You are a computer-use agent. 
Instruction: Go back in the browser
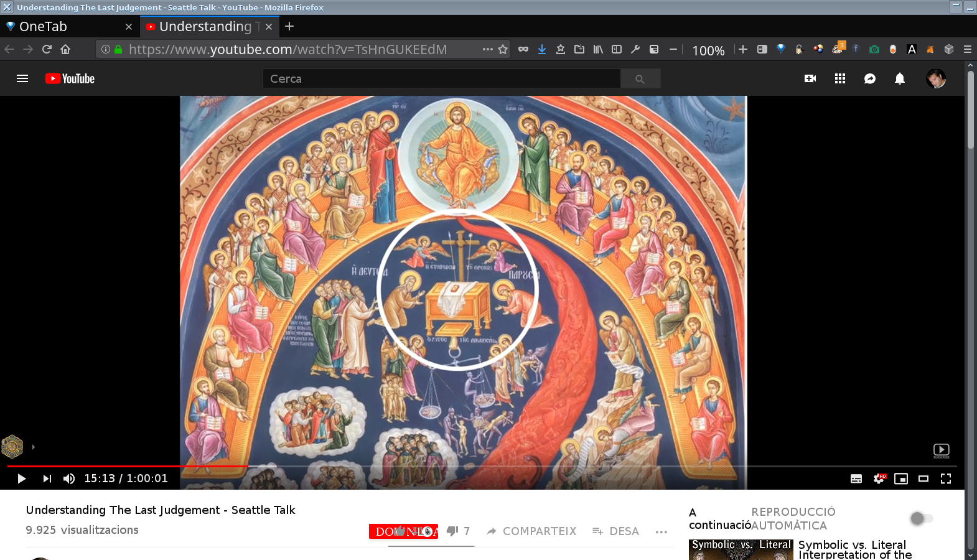point(9,49)
